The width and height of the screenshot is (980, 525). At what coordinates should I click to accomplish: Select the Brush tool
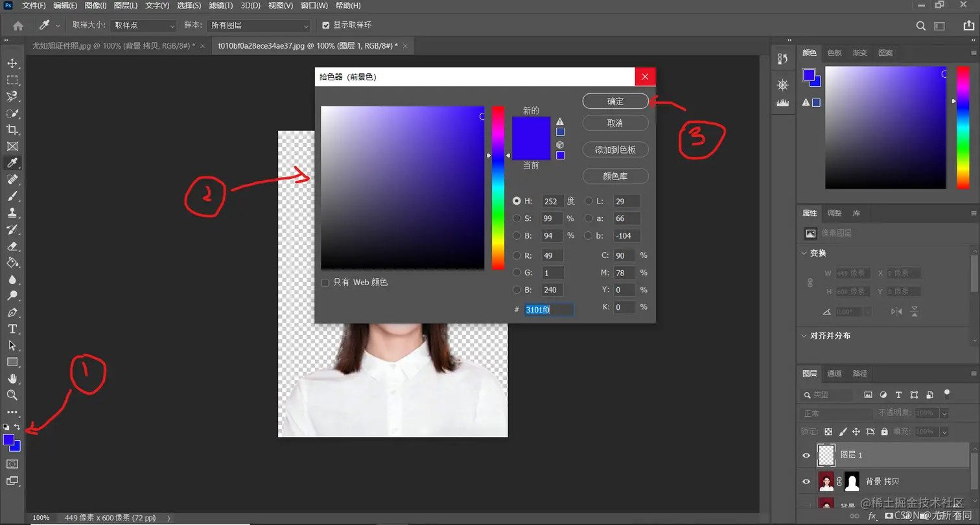(12, 196)
